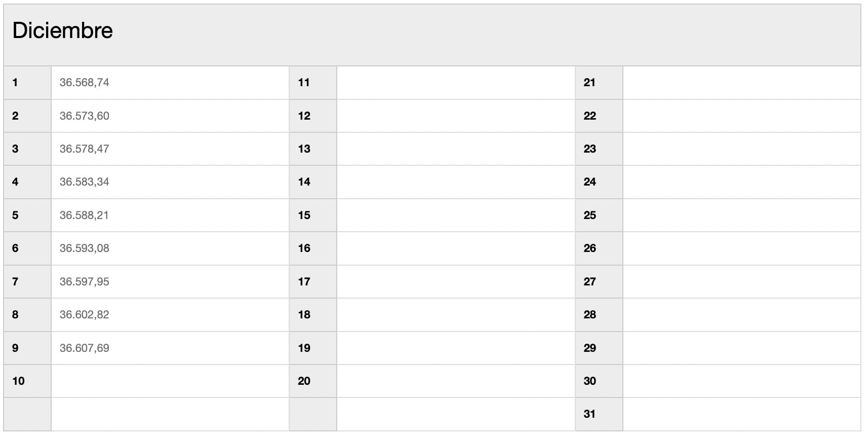Click the 36.593,08 cell
Screen dimensions: 868x437
[x=84, y=248]
